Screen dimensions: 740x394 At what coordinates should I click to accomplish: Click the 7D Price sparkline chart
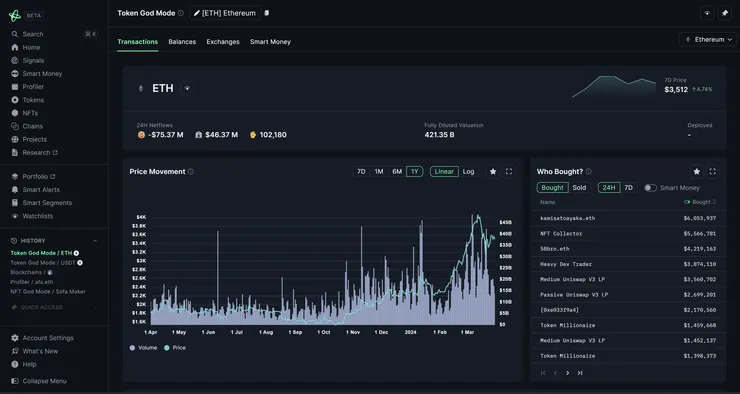pos(614,87)
